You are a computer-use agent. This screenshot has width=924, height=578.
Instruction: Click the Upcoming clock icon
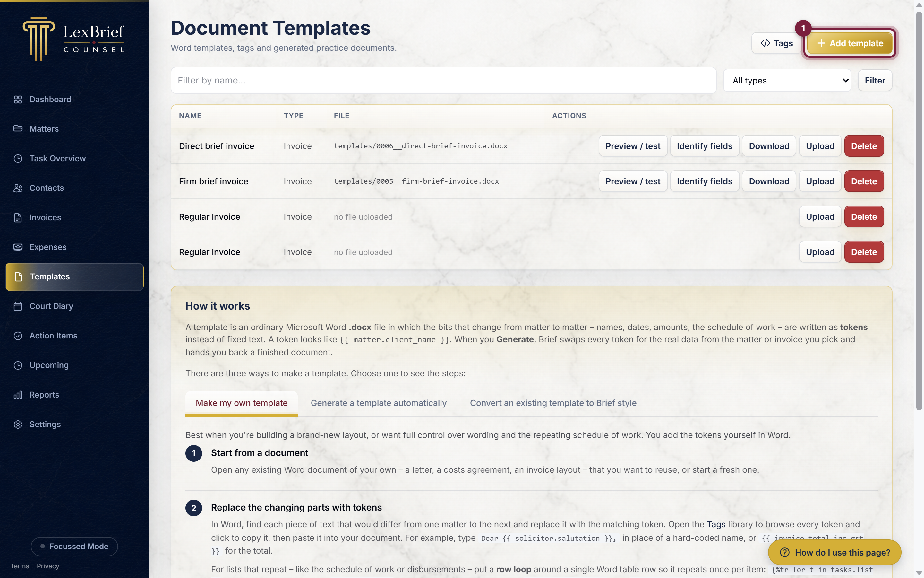pos(18,365)
